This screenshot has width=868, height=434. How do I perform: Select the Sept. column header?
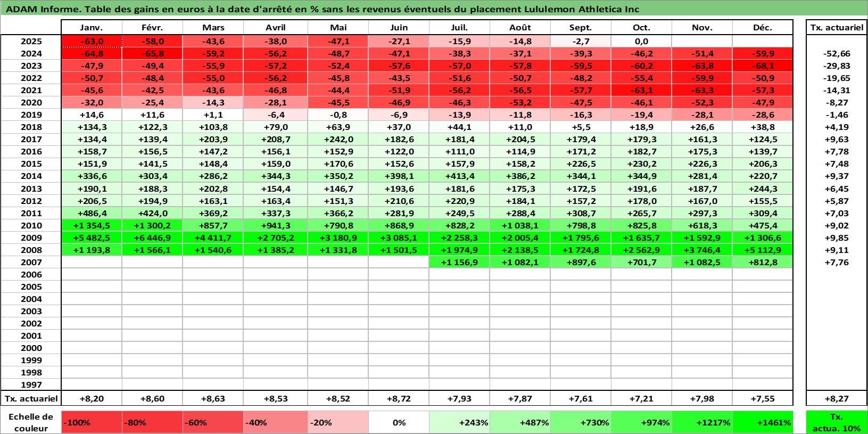(x=581, y=28)
